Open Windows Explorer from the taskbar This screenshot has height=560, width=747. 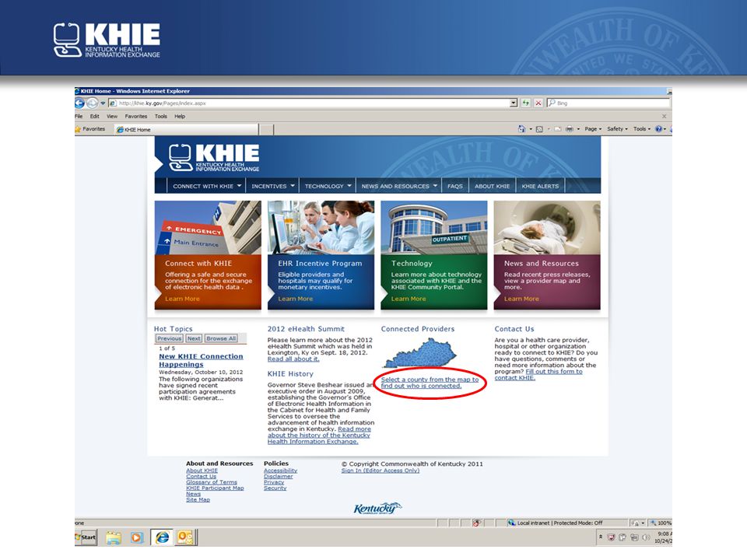[114, 537]
